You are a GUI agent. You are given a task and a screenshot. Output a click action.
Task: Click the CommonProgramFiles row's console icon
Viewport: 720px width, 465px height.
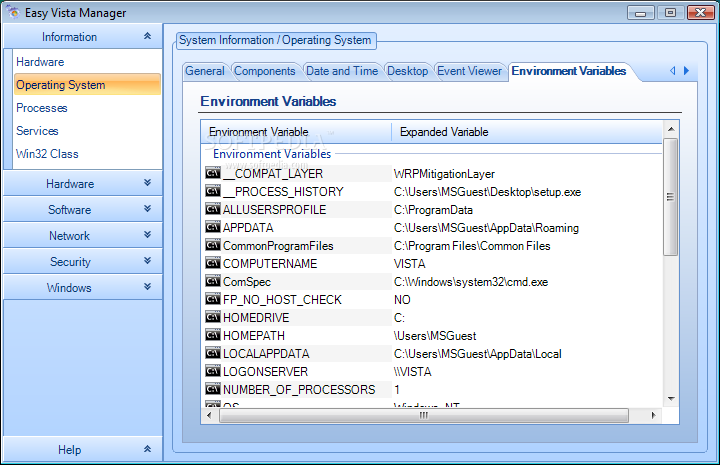click(x=213, y=245)
